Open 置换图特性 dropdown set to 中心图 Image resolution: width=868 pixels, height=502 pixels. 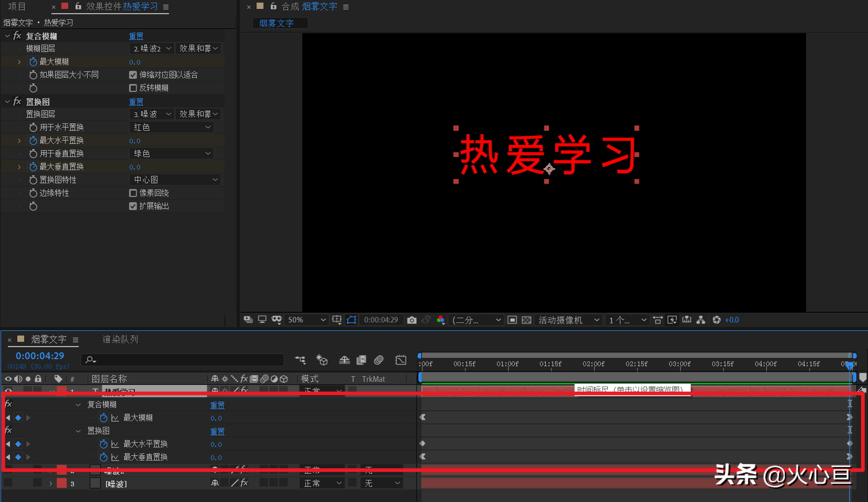pos(175,180)
